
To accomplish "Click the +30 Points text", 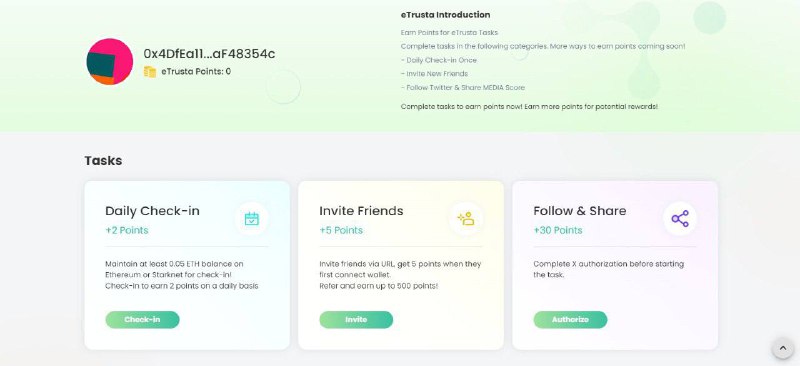I will click(x=558, y=230).
